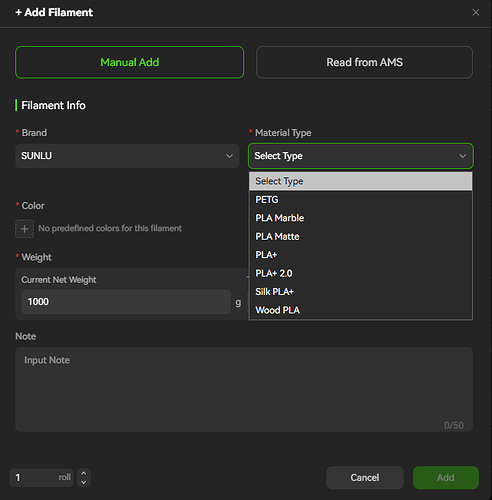Close the Add Filament dialog
This screenshot has width=492, height=500.
(x=476, y=12)
